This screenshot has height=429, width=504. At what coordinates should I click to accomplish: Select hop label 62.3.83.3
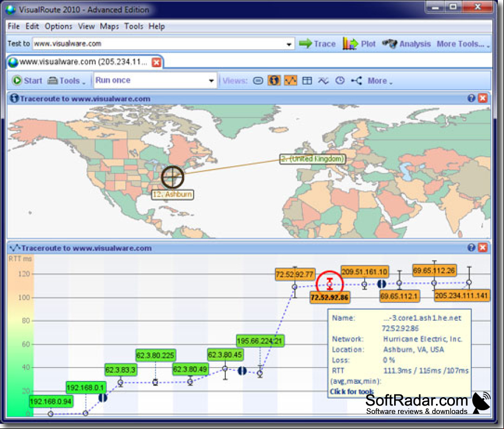tap(121, 370)
